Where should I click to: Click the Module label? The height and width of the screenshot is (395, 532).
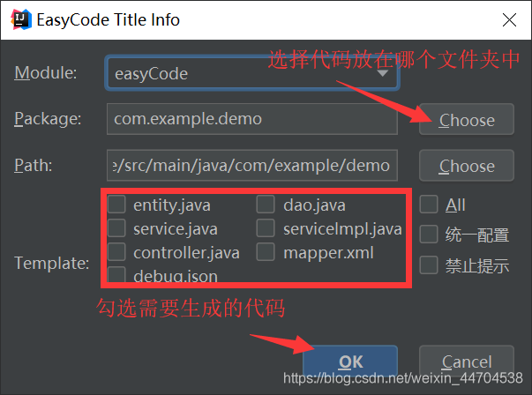46,72
